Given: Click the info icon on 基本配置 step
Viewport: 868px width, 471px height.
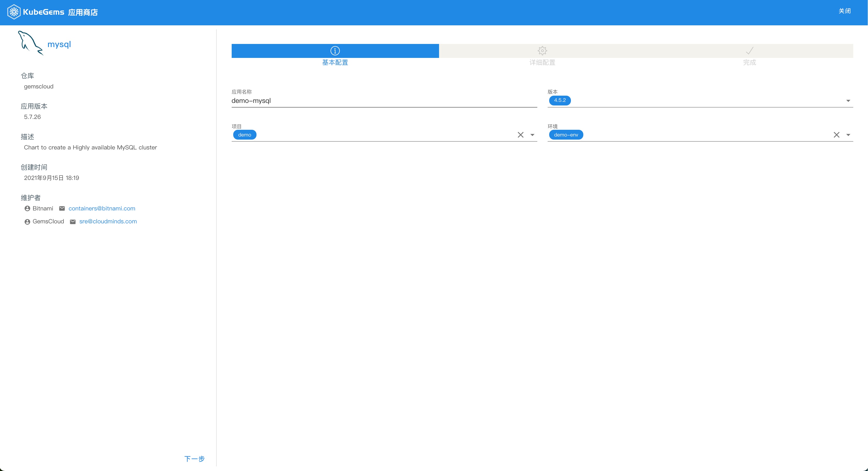Looking at the screenshot, I should click(335, 51).
